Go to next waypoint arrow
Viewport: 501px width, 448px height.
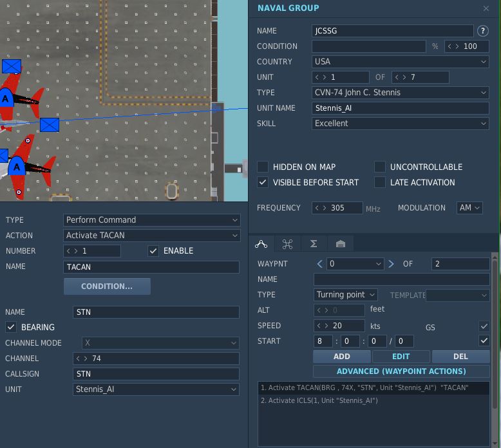[391, 264]
